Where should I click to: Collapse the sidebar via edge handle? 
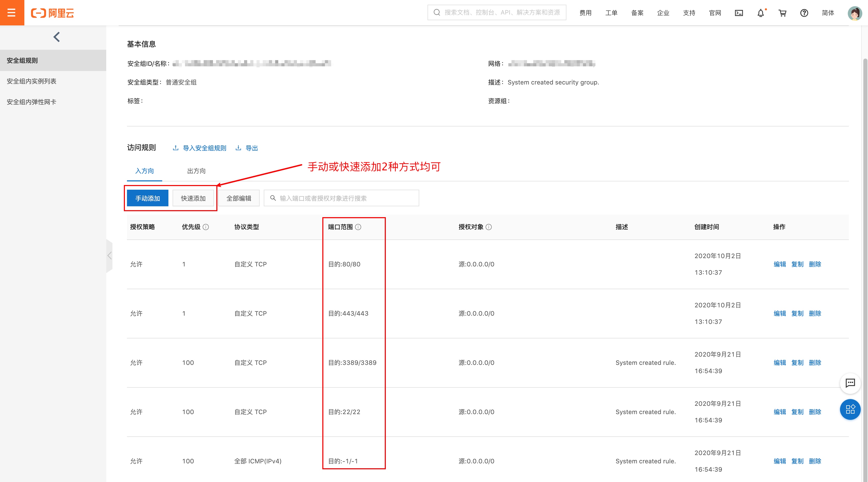pyautogui.click(x=110, y=256)
